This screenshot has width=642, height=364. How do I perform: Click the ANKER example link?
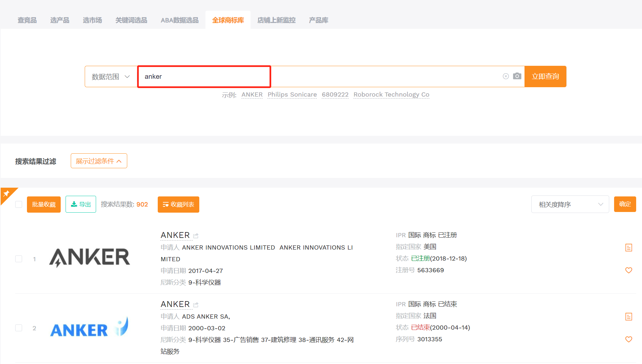coord(252,95)
